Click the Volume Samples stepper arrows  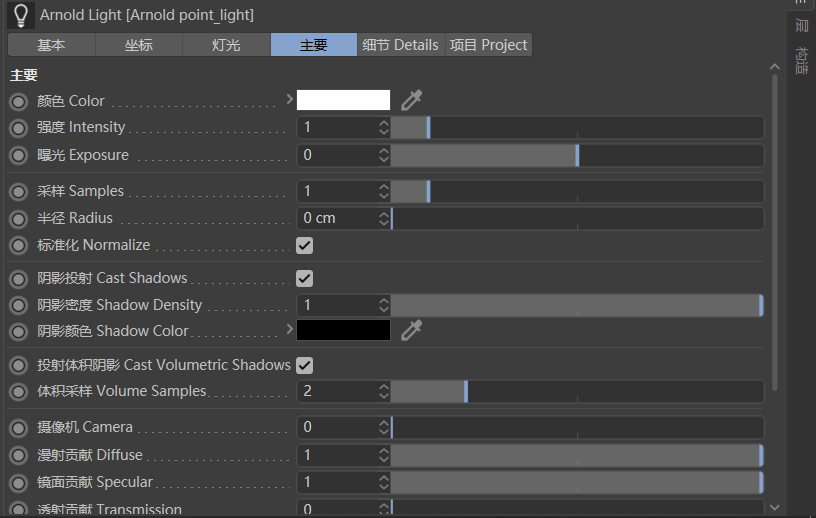click(x=384, y=391)
